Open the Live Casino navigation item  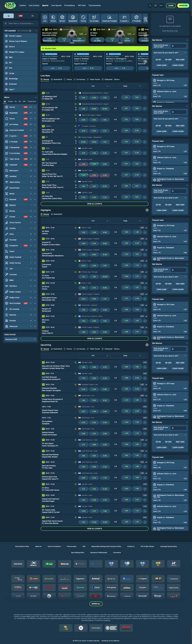click(x=34, y=5)
